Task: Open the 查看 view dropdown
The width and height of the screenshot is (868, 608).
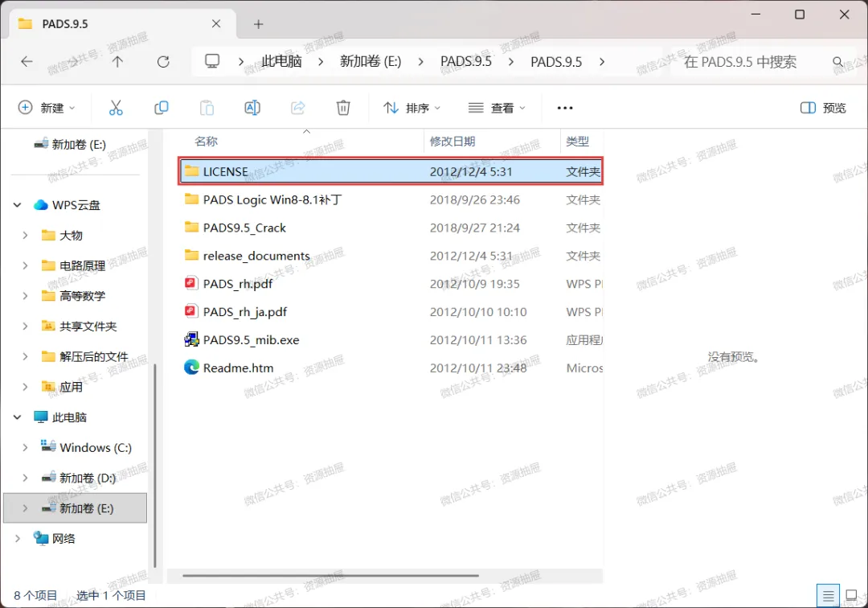Action: click(x=497, y=108)
